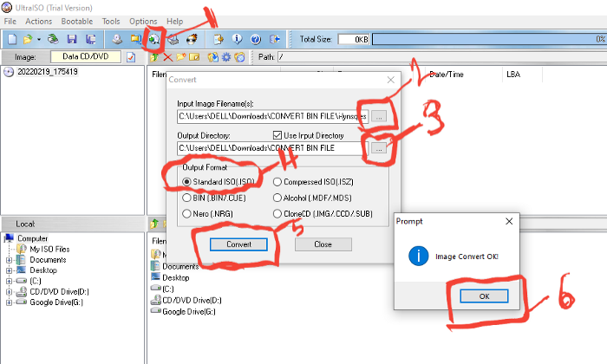This screenshot has width=607, height=364.
Task: Click the image properties icon beside Data CD/DVD
Action: pos(131,57)
